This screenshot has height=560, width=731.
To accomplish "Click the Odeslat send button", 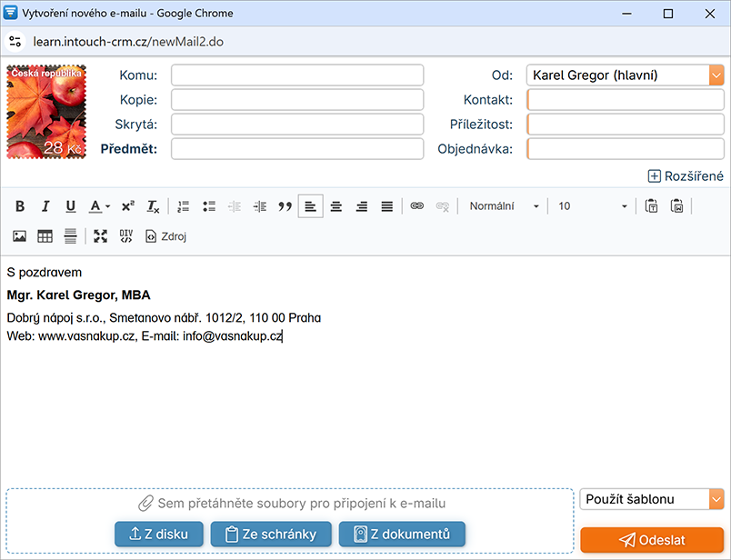I will (651, 540).
